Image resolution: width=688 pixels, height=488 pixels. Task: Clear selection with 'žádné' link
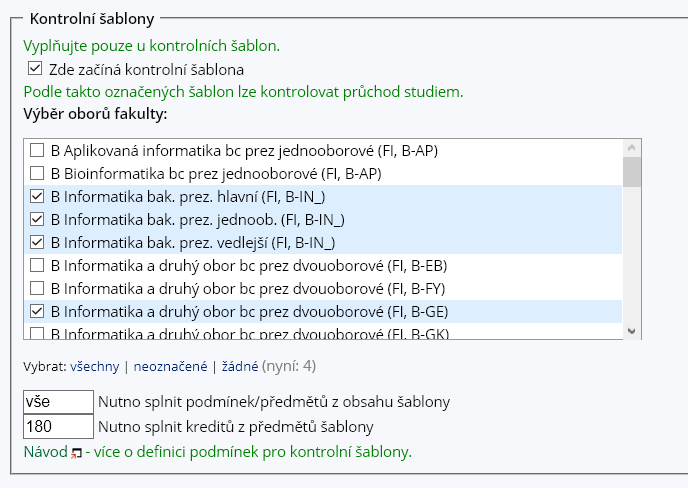tap(240, 366)
